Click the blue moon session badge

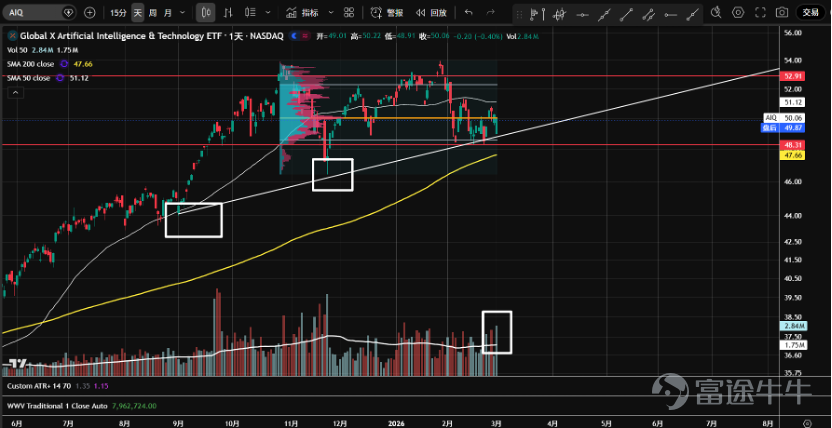[293, 36]
